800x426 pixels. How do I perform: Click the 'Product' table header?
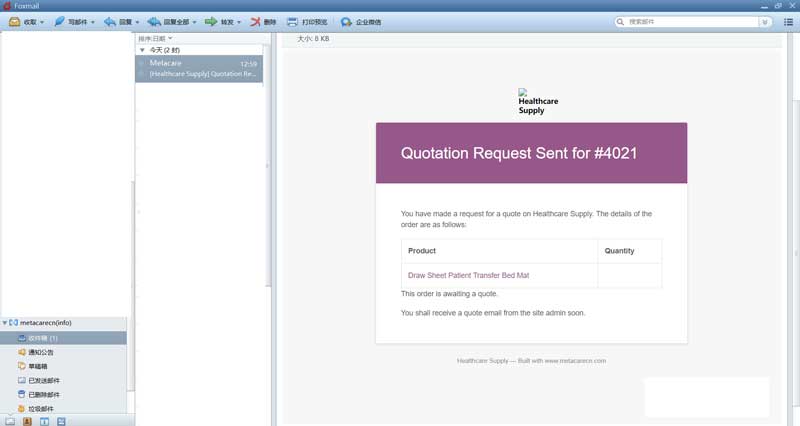tap(422, 251)
